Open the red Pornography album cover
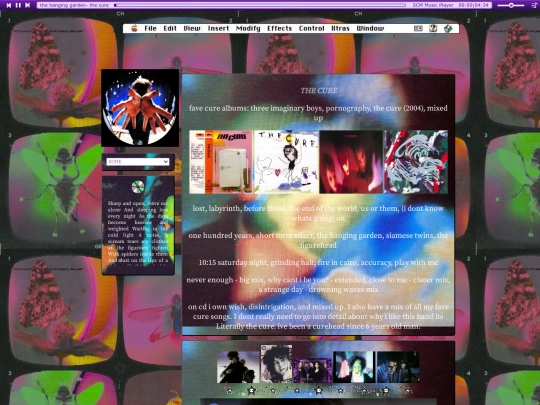Image resolution: width=540 pixels, height=405 pixels. point(351,162)
